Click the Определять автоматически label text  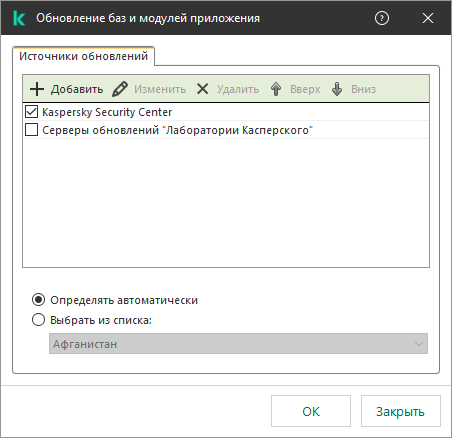coord(124,300)
